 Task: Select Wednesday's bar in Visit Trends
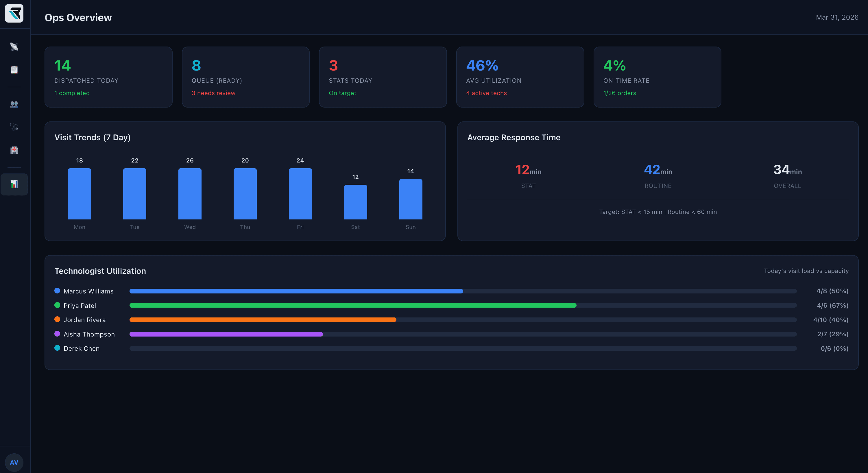pos(190,195)
